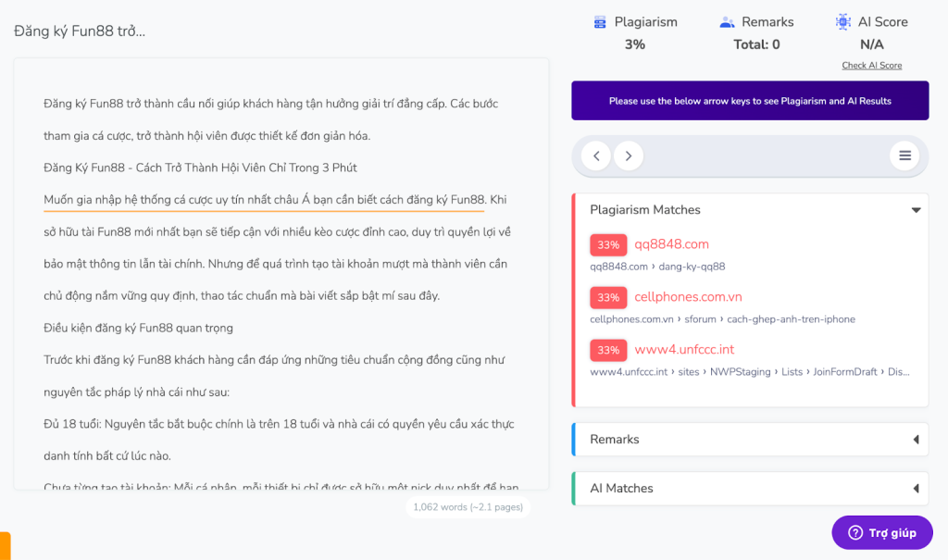Viewport: 948px width, 560px height.
Task: Go to next result with right arrow
Action: click(629, 156)
